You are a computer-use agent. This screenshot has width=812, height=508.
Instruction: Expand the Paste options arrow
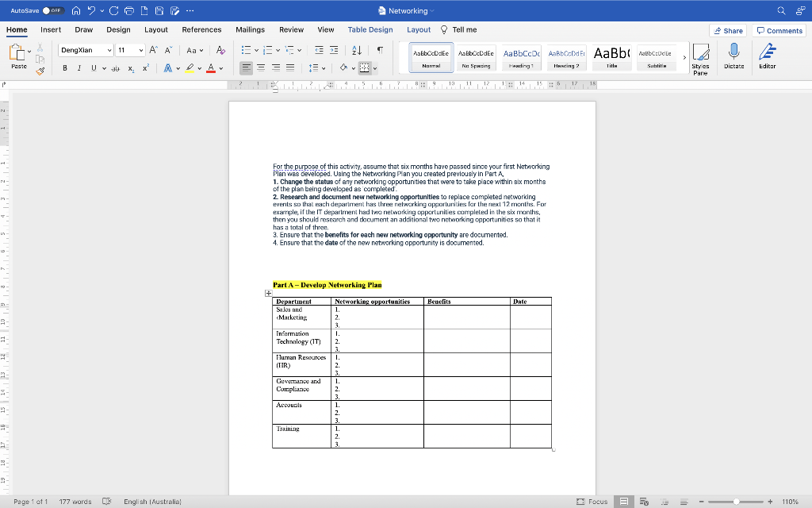coord(29,52)
